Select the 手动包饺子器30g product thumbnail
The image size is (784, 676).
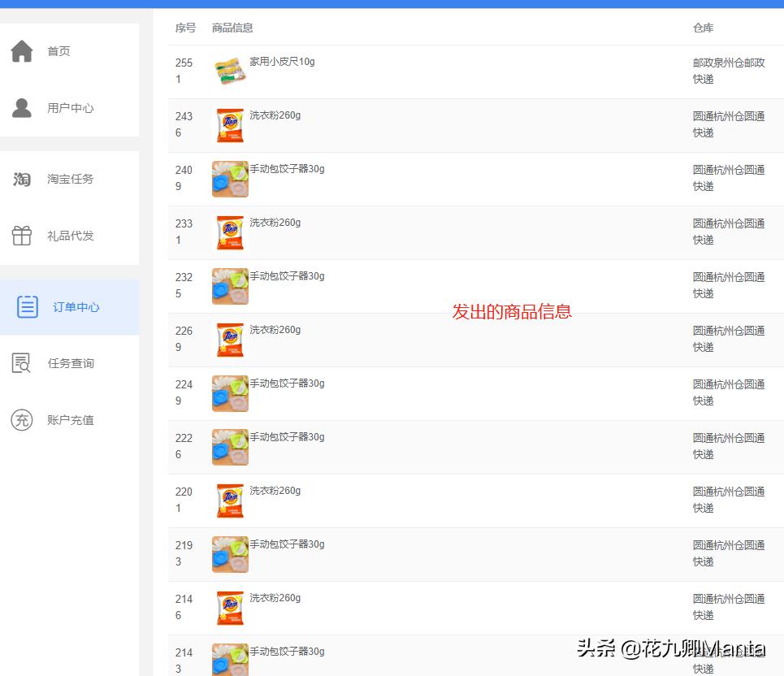[230, 179]
